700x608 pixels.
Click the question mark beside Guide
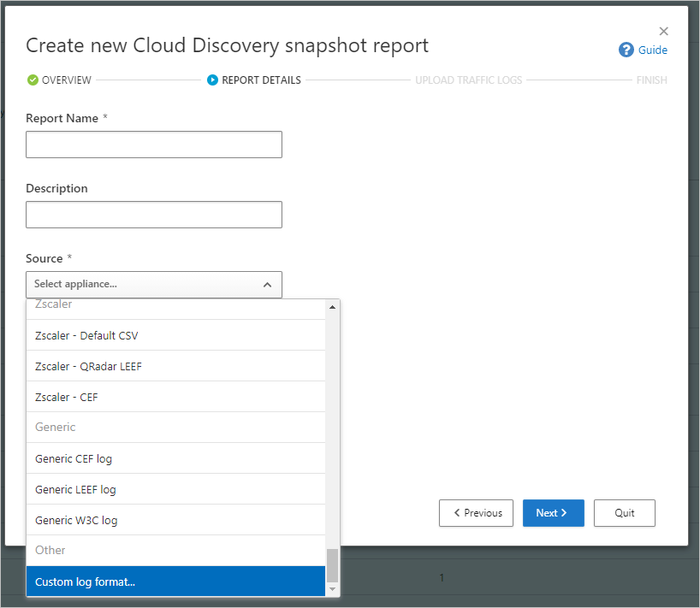(x=625, y=50)
